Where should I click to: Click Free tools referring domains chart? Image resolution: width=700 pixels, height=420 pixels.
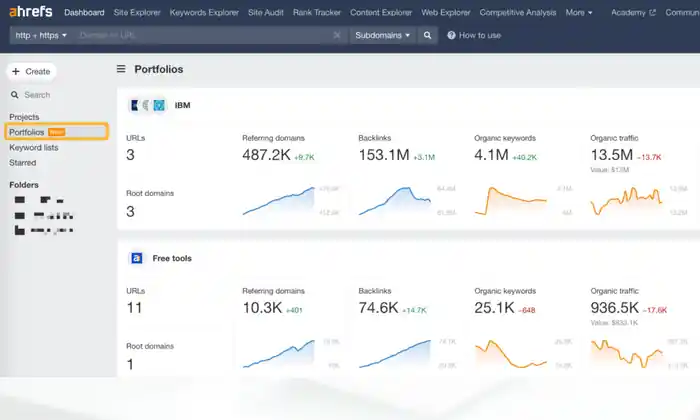pos(279,353)
